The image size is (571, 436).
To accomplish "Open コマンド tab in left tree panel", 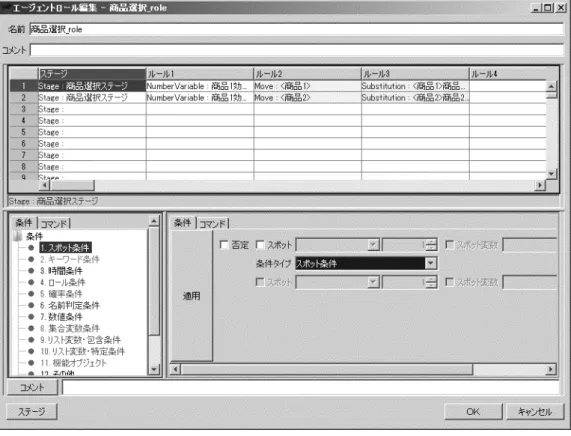I will 54,224.
